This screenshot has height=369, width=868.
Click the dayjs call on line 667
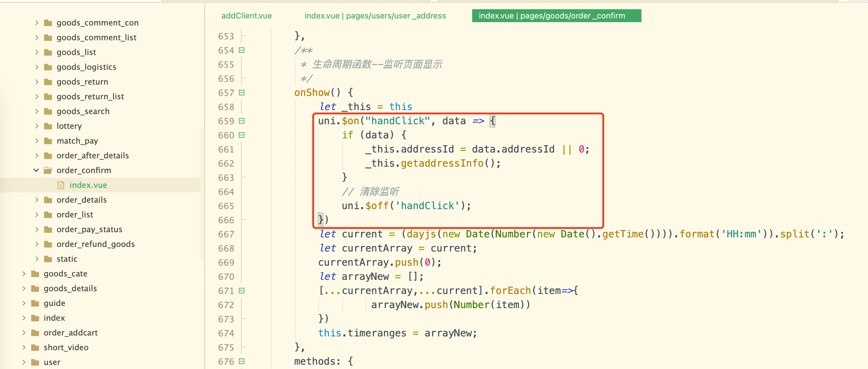tap(421, 234)
